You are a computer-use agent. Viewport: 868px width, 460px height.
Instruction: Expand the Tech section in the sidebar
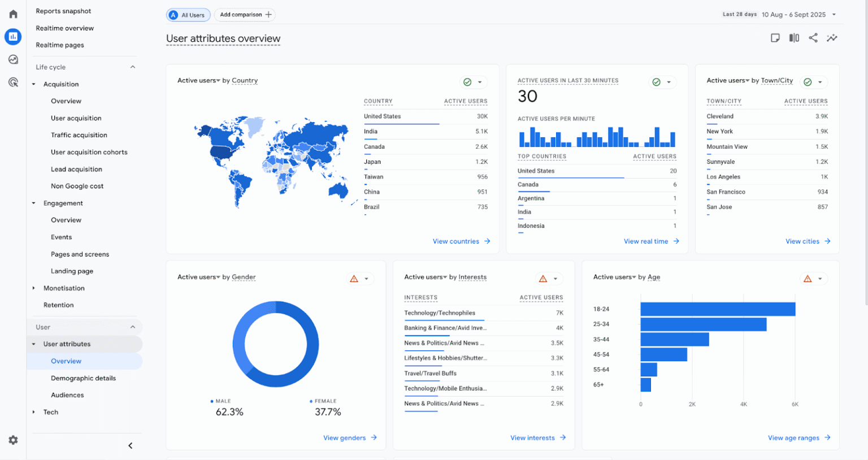(51, 412)
